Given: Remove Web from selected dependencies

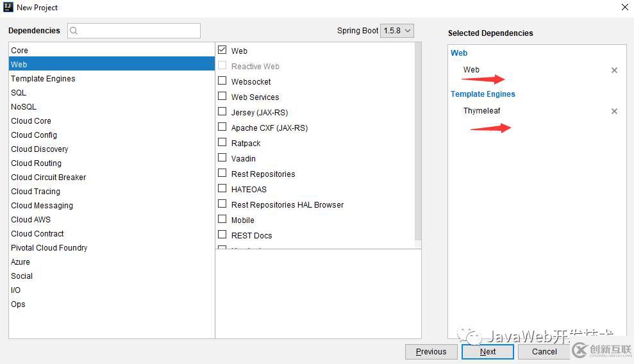Looking at the screenshot, I should coord(614,70).
